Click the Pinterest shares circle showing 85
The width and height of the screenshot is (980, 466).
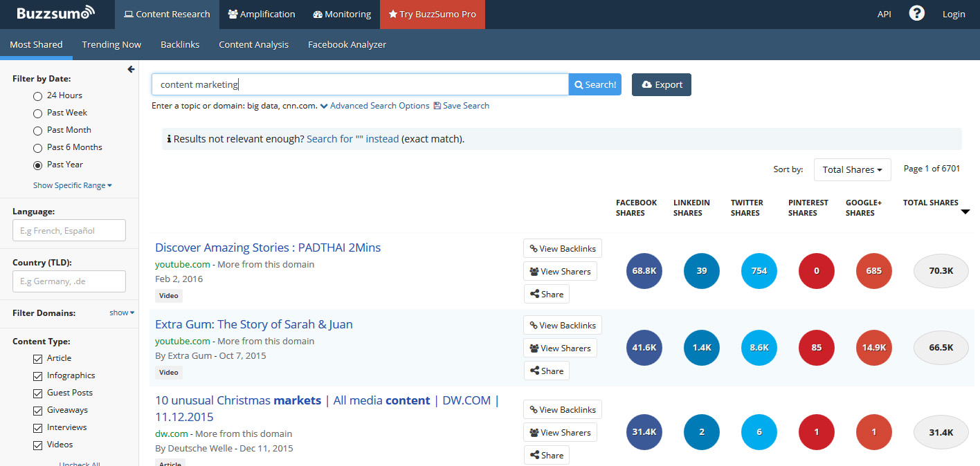817,348
